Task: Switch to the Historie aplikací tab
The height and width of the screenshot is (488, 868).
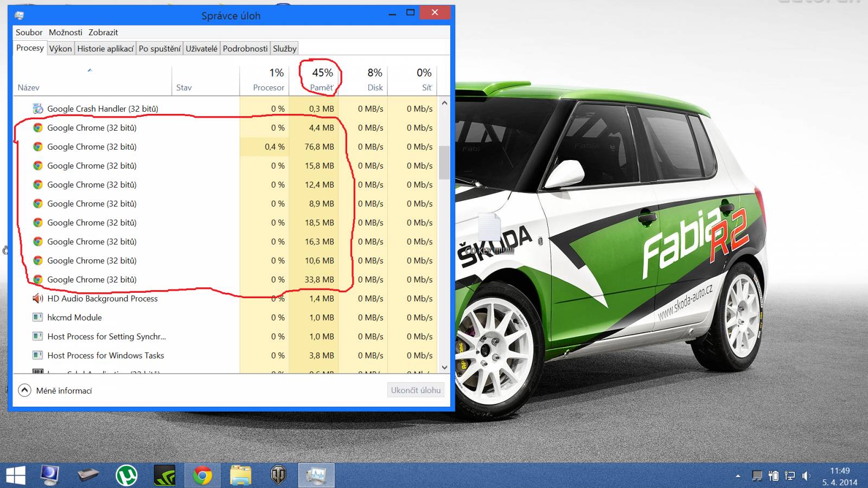Action: tap(105, 49)
